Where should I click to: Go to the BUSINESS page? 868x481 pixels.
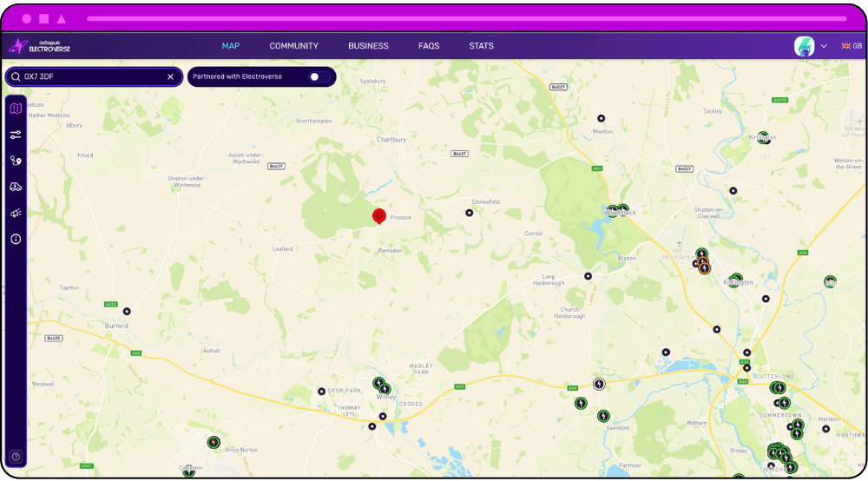368,46
